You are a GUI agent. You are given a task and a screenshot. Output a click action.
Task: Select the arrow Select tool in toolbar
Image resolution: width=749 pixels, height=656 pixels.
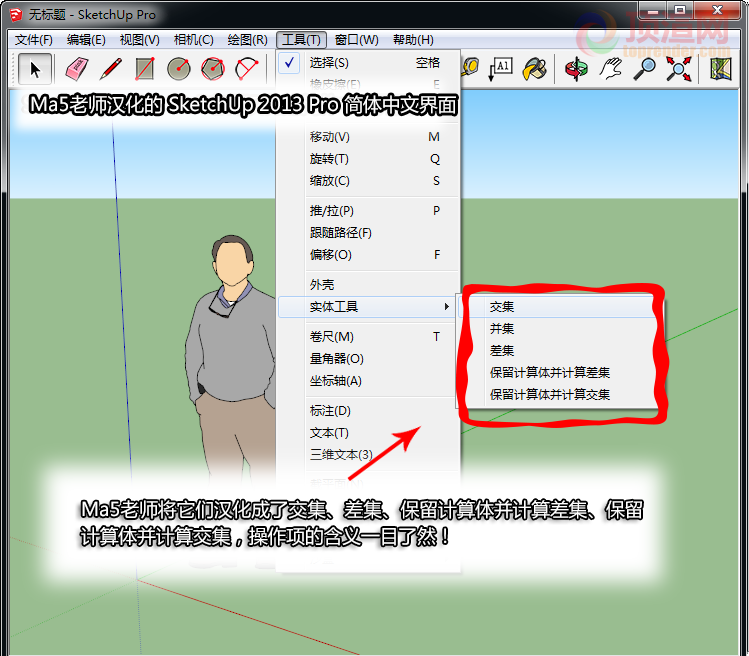[34, 70]
